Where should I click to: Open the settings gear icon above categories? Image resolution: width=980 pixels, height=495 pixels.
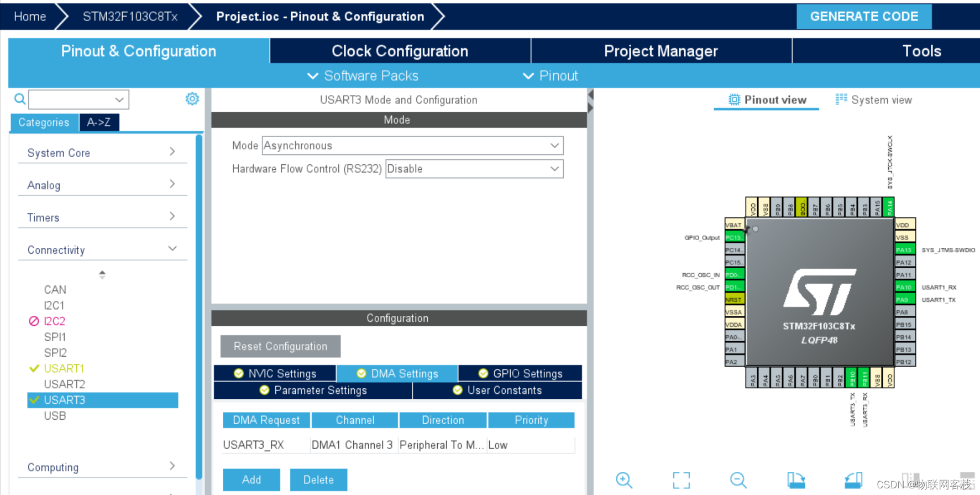pos(192,99)
